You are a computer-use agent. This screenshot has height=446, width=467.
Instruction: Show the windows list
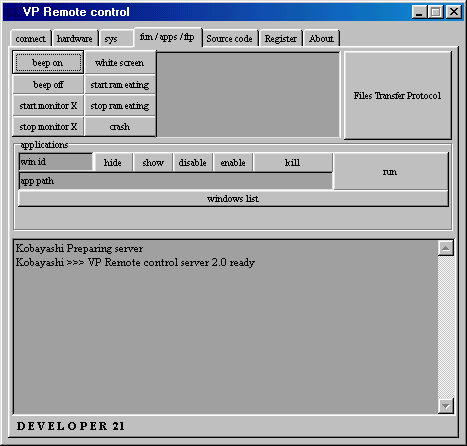click(x=233, y=198)
